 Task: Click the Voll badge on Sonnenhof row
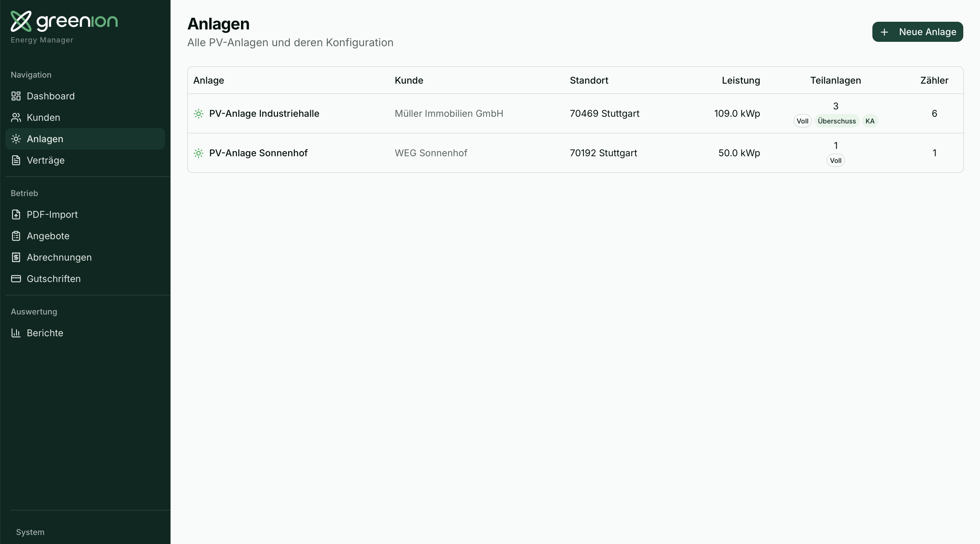click(835, 160)
